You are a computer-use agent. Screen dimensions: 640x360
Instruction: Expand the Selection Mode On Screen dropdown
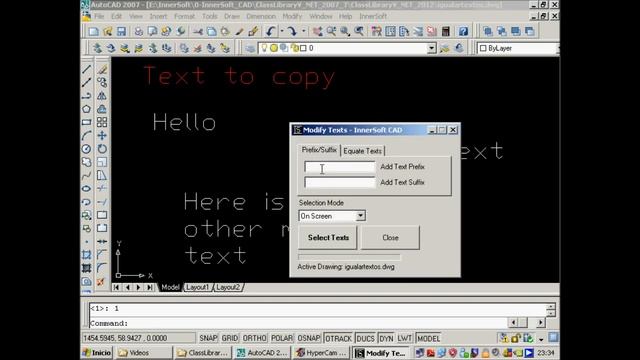(360, 216)
